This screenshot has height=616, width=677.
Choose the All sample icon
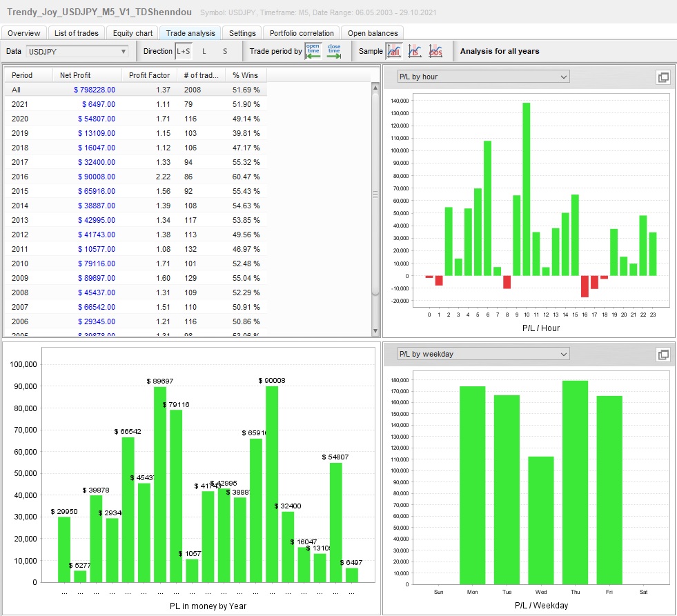(394, 51)
